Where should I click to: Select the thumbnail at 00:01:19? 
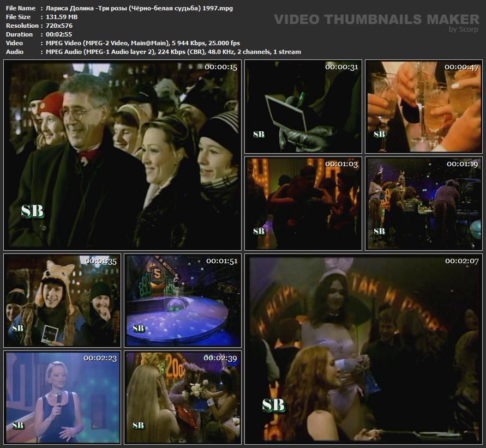pos(423,203)
